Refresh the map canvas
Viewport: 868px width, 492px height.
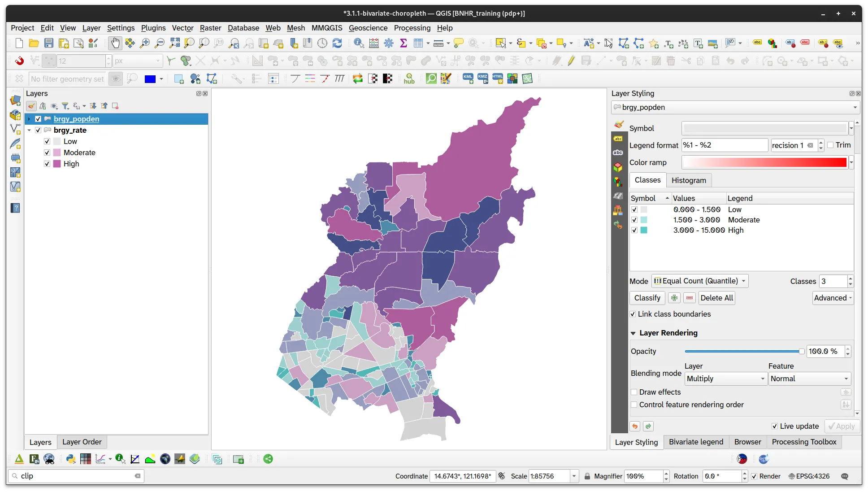tap(338, 43)
